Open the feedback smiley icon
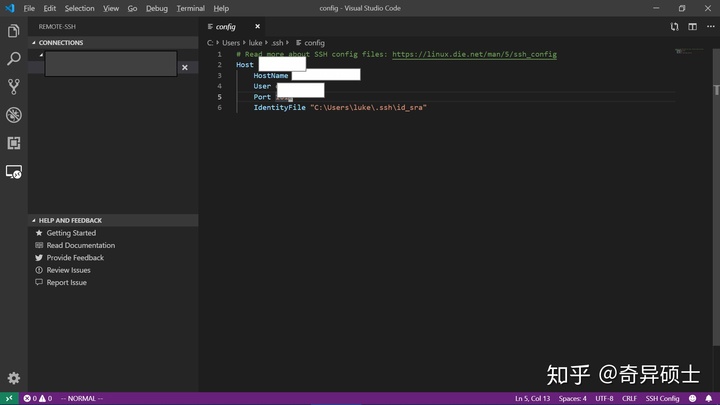 coord(692,398)
